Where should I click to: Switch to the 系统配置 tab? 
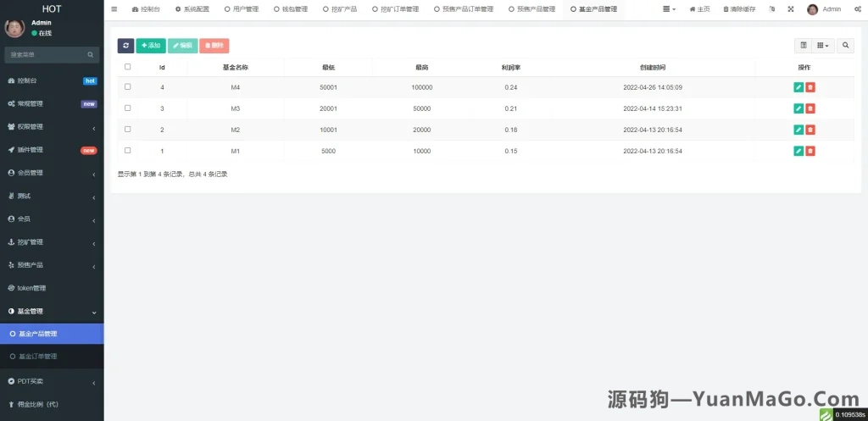click(192, 9)
